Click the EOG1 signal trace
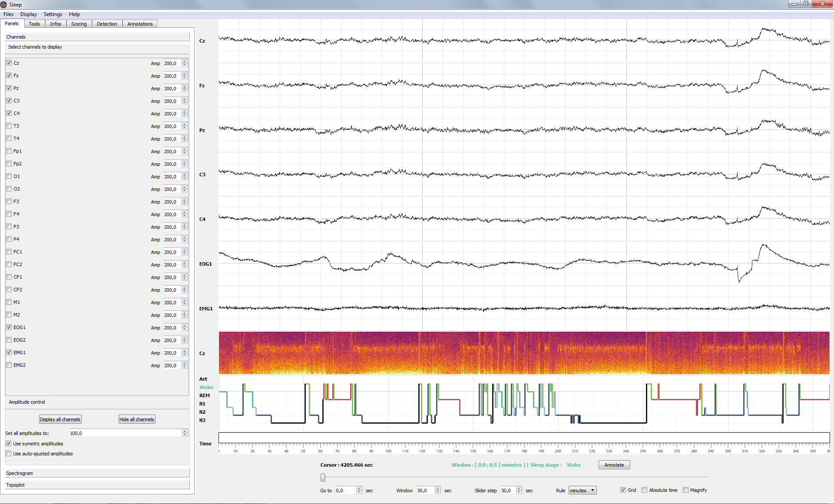 pyautogui.click(x=524, y=264)
